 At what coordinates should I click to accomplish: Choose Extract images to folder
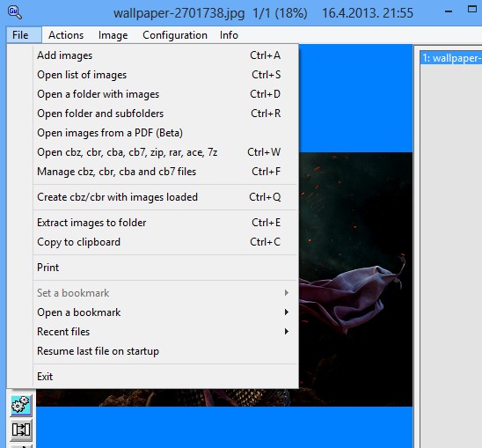165,223
